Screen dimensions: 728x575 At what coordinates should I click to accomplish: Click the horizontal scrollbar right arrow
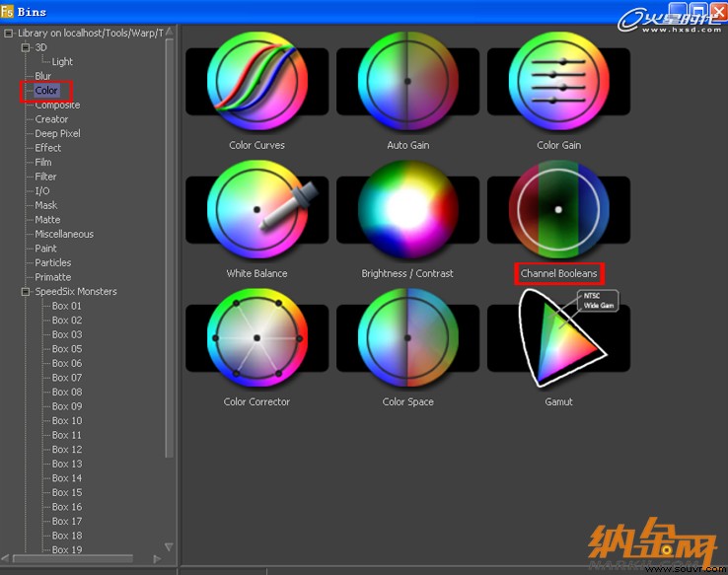click(x=157, y=559)
